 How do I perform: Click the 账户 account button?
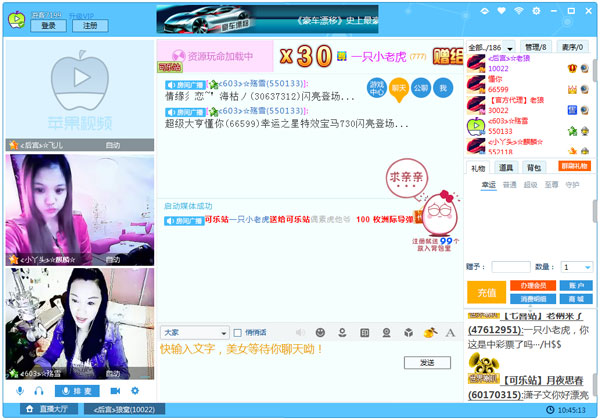coord(576,285)
